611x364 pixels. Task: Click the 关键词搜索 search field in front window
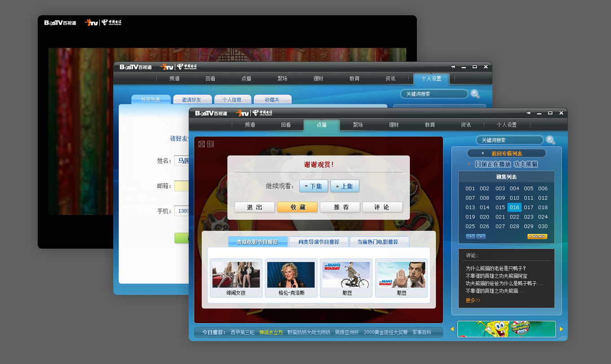(x=509, y=140)
